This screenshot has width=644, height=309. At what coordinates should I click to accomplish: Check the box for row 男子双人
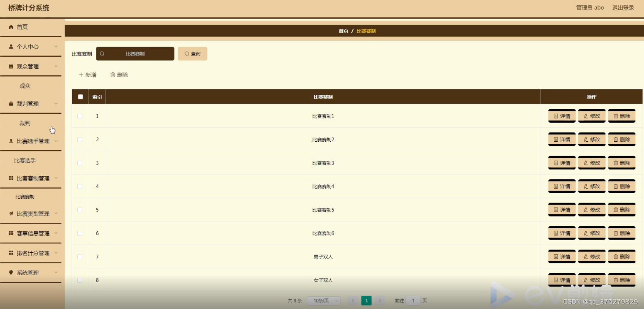pyautogui.click(x=80, y=257)
